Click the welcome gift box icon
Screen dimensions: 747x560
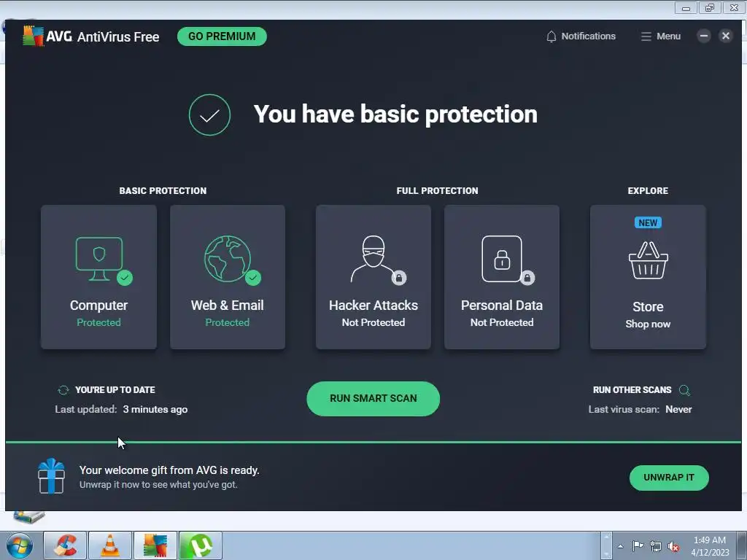point(52,476)
